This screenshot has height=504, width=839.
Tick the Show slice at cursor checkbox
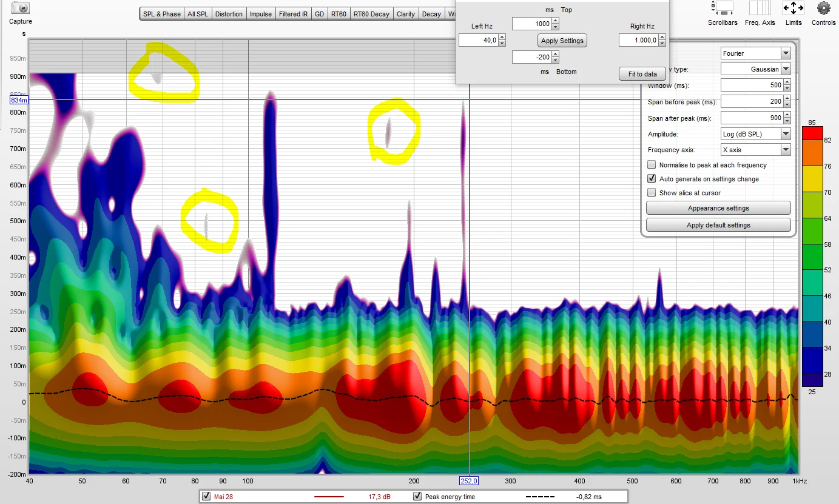click(652, 193)
